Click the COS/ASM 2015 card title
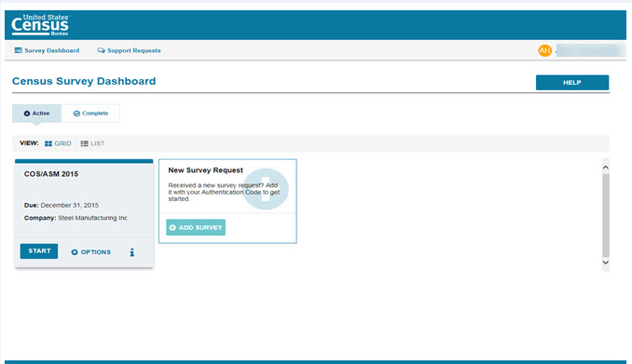632x364 pixels. 51,174
